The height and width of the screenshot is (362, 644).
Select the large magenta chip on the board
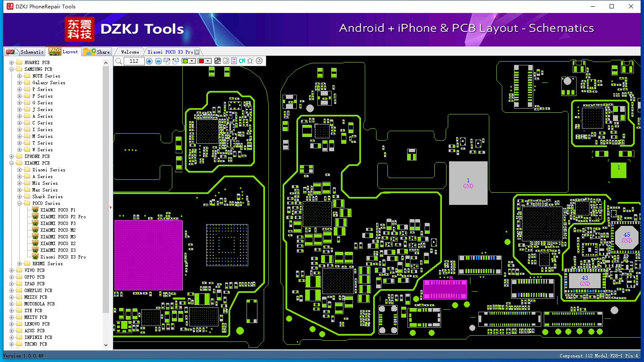tap(148, 255)
